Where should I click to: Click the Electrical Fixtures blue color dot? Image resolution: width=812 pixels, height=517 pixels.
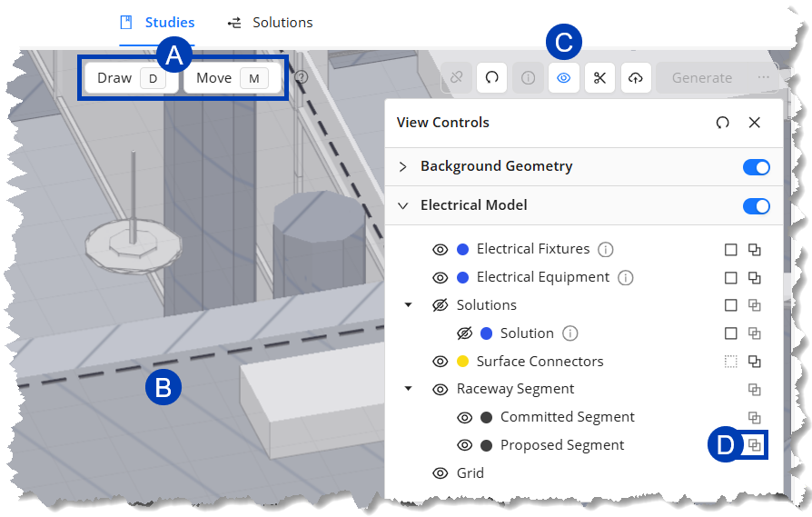[463, 250]
